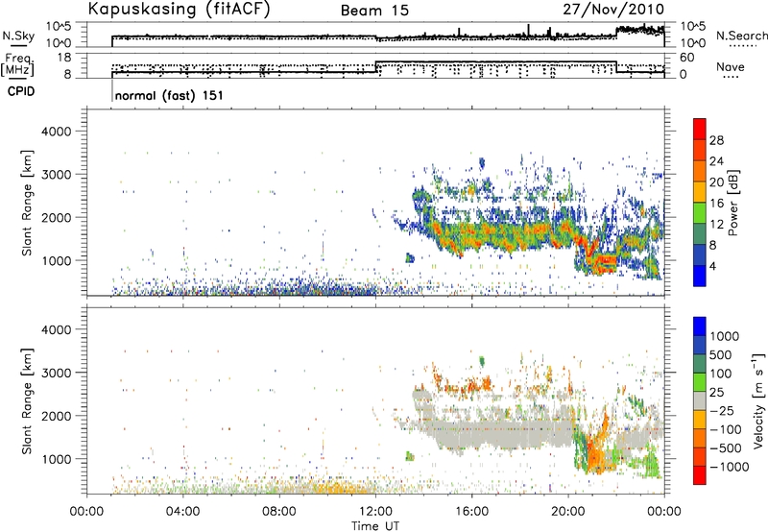768x532 pixels.
Task: Click the 08:00 time tick label
Action: (279, 512)
